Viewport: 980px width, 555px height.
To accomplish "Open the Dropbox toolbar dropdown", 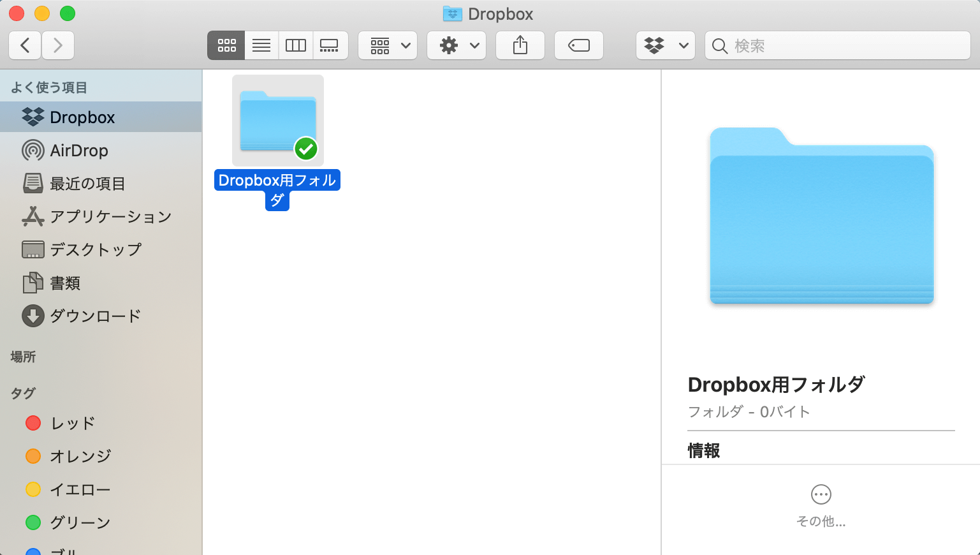I will (x=666, y=45).
